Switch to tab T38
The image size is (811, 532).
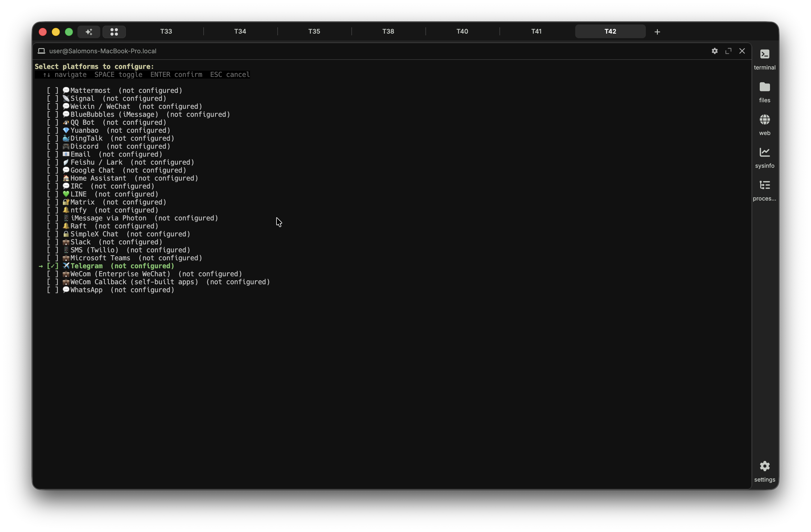tap(388, 31)
